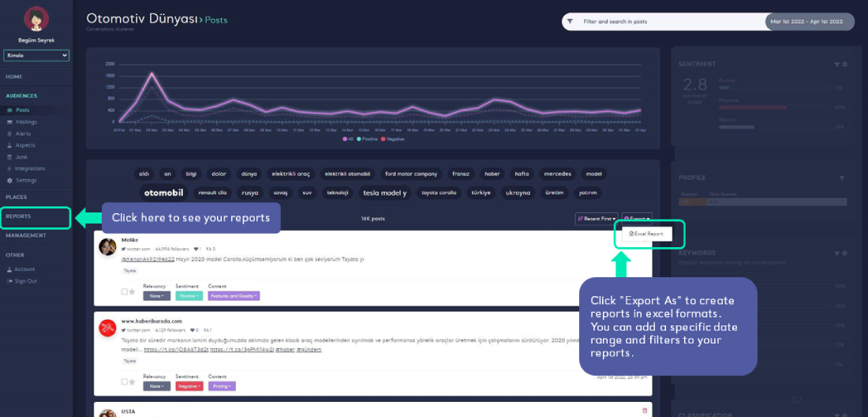The height and width of the screenshot is (417, 868).
Task: Click the 'tesla model y' keyword tag
Action: pos(384,193)
